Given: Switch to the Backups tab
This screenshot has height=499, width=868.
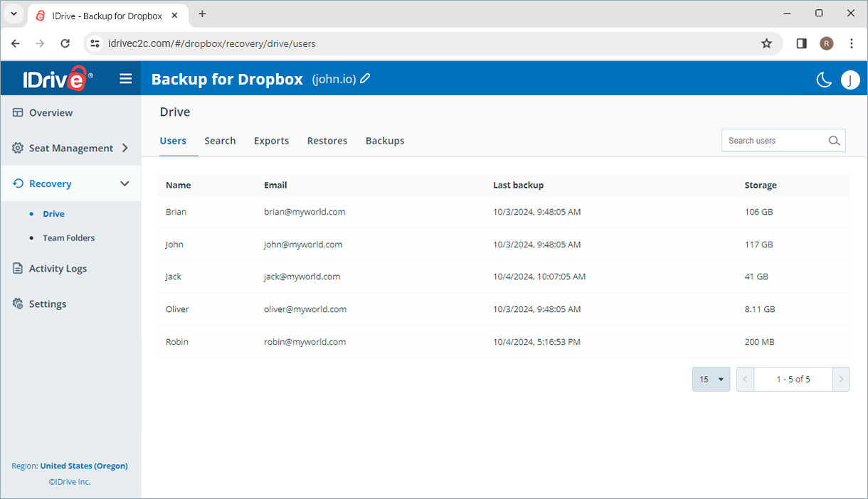Looking at the screenshot, I should [x=385, y=141].
